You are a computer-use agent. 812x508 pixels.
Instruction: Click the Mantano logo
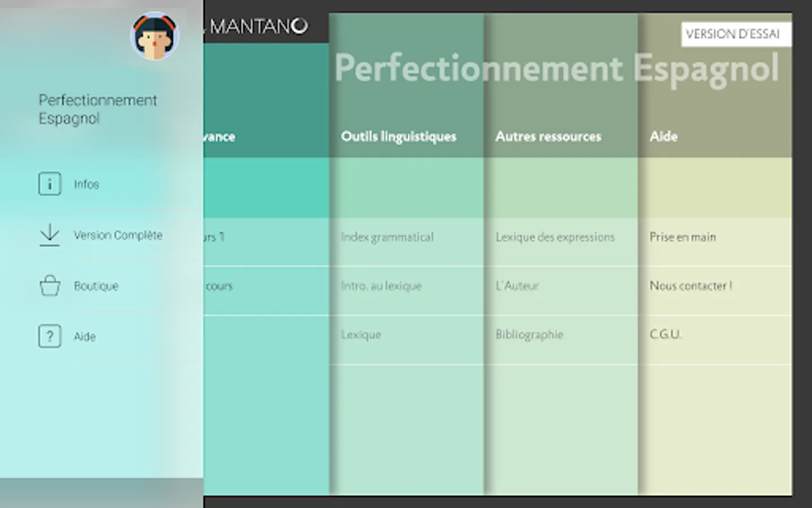[258, 26]
